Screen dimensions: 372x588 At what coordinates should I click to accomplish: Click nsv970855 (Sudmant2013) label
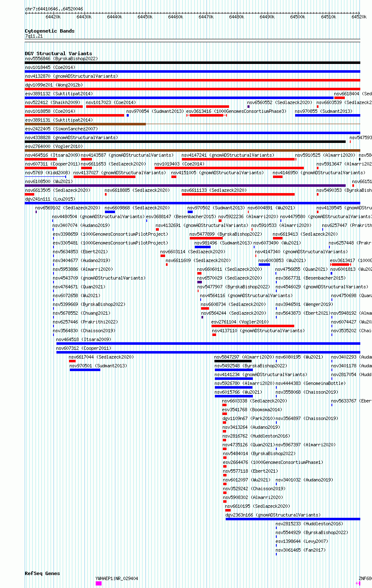click(324, 111)
